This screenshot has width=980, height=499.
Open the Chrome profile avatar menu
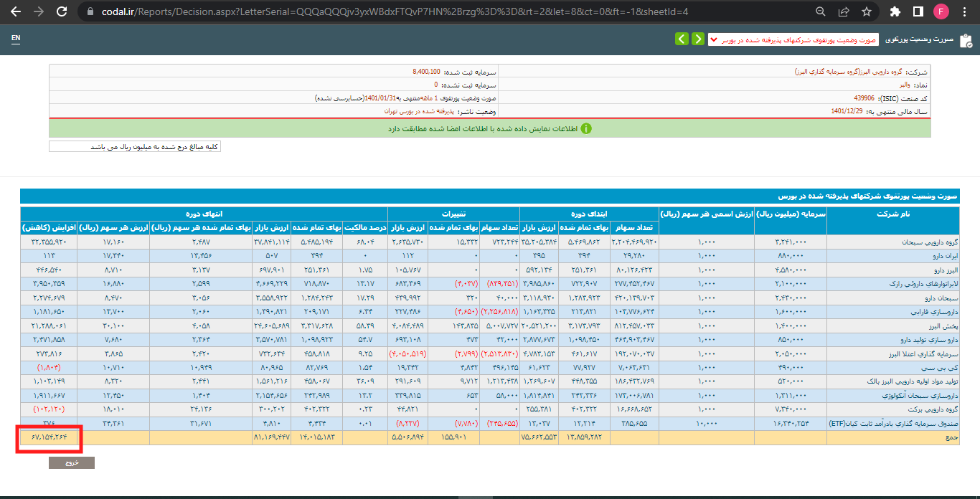pos(941,11)
